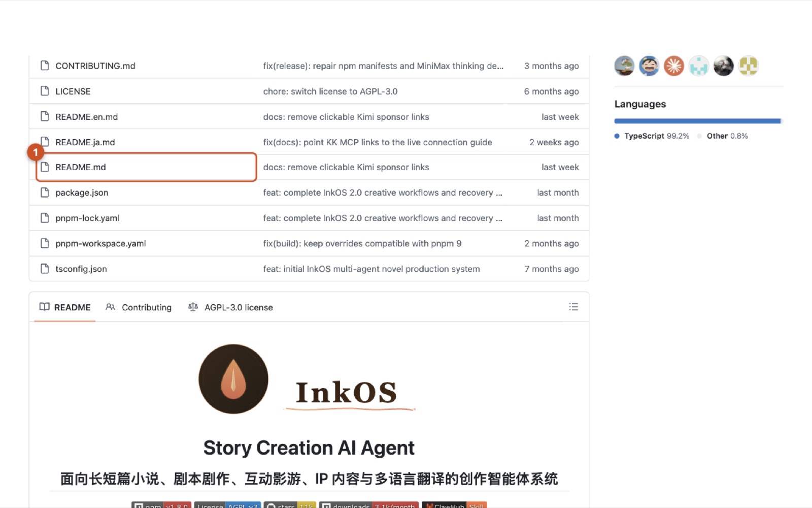Open the pnpm-lock.yaml file
The height and width of the screenshot is (508, 812).
point(87,218)
